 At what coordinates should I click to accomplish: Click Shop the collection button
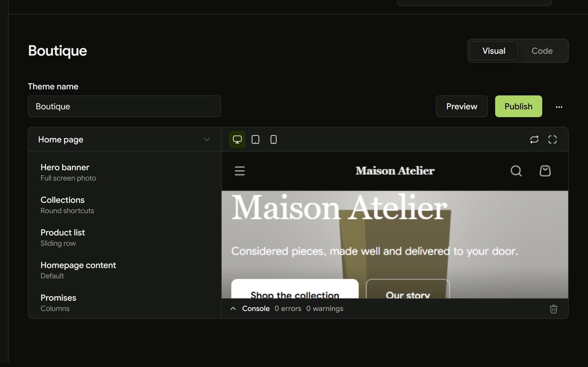coord(295,289)
